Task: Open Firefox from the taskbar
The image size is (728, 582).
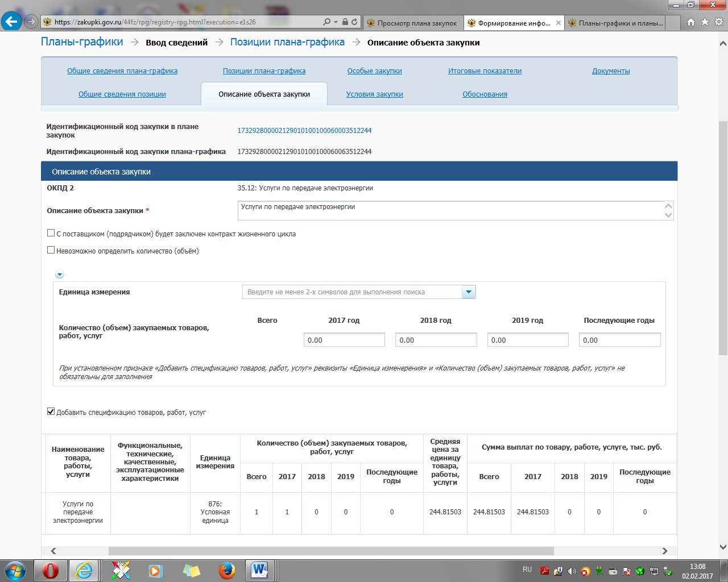Action: tap(227, 570)
